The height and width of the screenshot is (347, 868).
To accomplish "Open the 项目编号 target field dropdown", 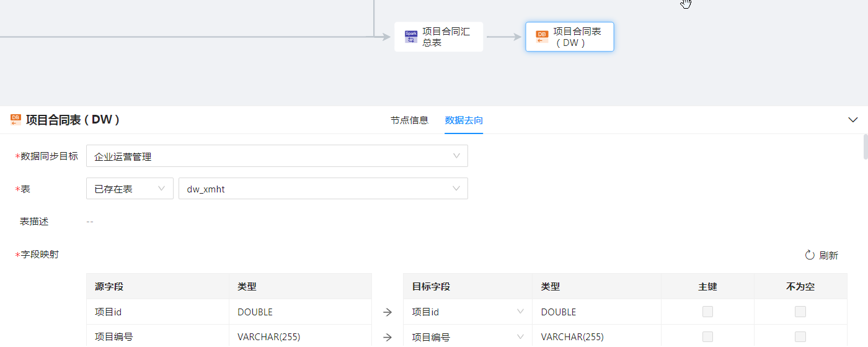I will pyautogui.click(x=467, y=337).
